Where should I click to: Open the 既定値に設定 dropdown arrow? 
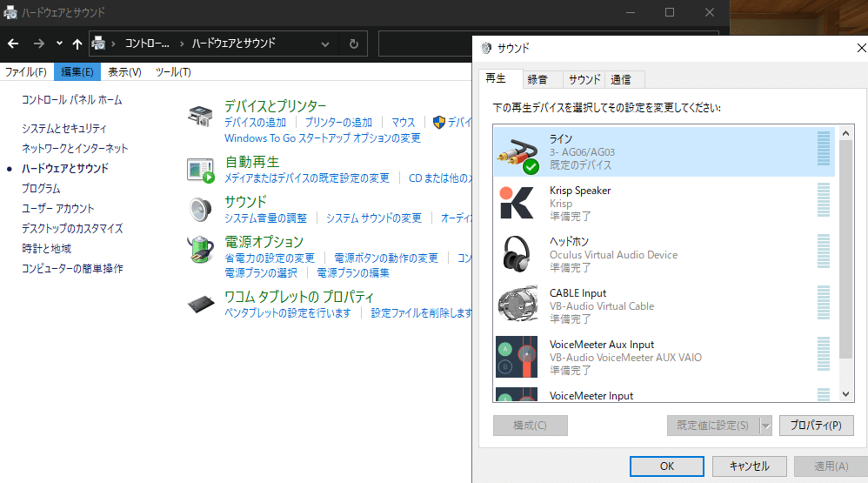pyautogui.click(x=765, y=426)
